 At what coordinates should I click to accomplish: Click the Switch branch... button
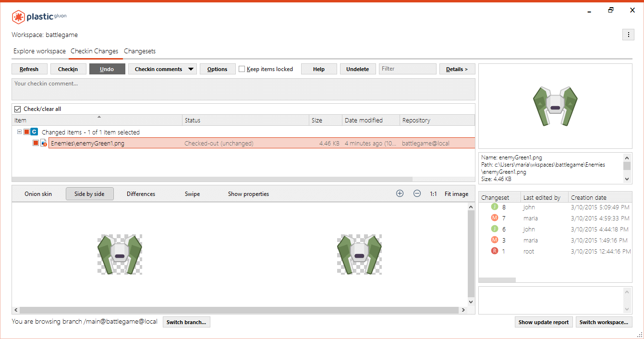[x=186, y=322]
